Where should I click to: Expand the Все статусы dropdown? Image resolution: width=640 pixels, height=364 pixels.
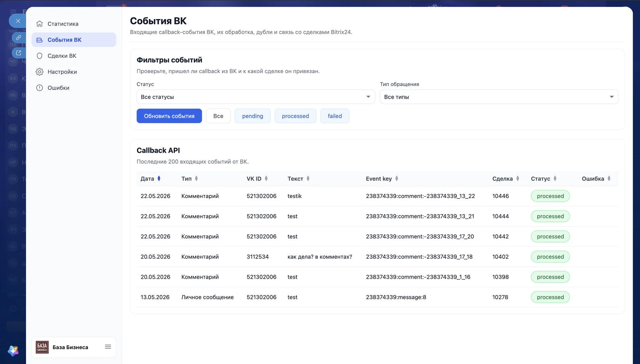click(x=256, y=97)
